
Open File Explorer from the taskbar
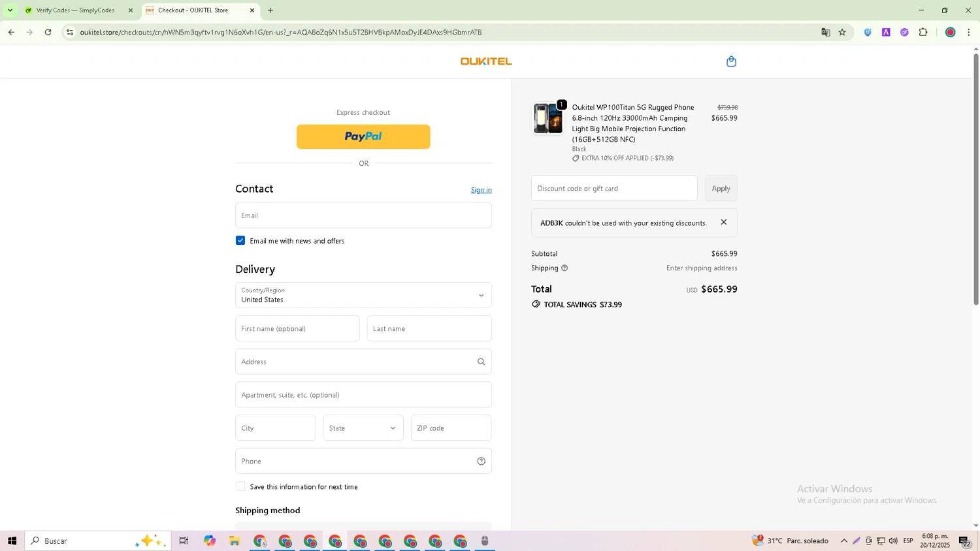pyautogui.click(x=235, y=541)
